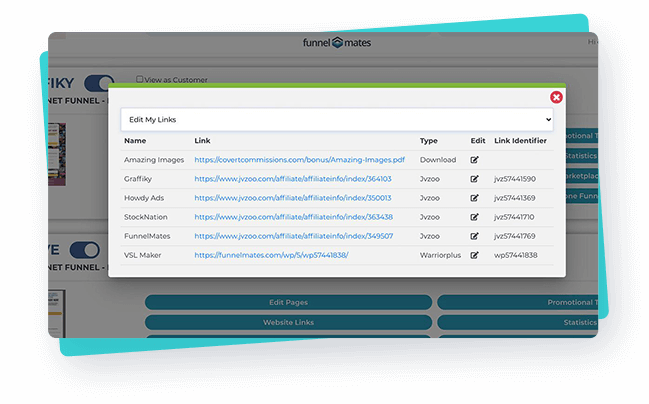Open the lower funnel thumbnail image
The height and width of the screenshot is (404, 649).
click(57, 314)
